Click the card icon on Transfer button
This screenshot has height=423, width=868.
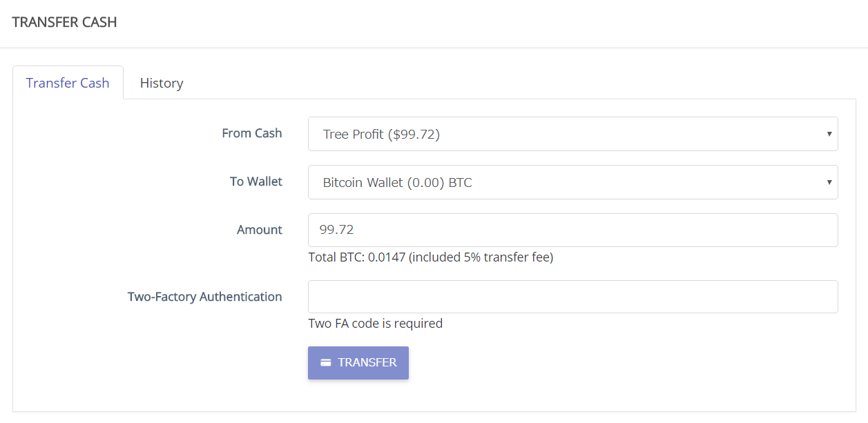(325, 363)
